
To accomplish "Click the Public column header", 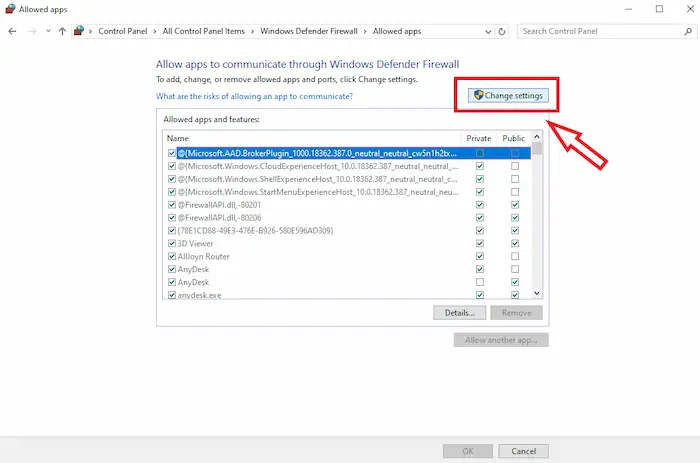I will (513, 138).
